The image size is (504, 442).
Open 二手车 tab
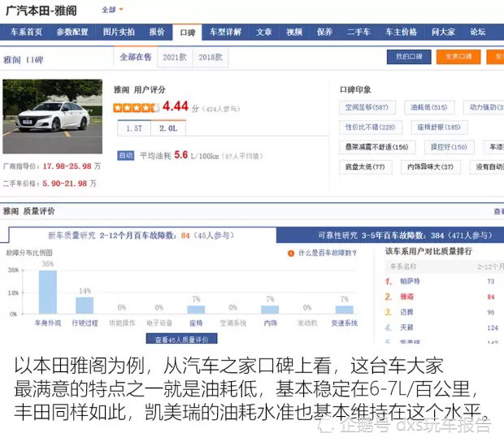(x=358, y=32)
